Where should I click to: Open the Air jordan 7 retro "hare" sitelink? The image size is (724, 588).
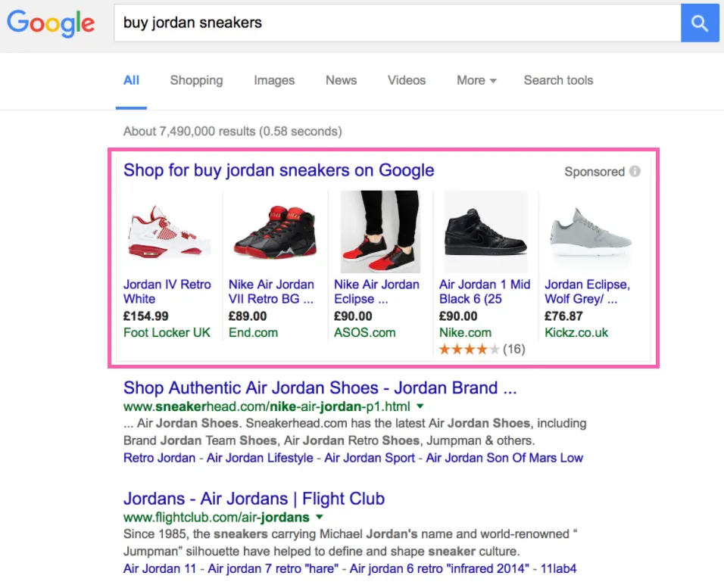[x=273, y=568]
